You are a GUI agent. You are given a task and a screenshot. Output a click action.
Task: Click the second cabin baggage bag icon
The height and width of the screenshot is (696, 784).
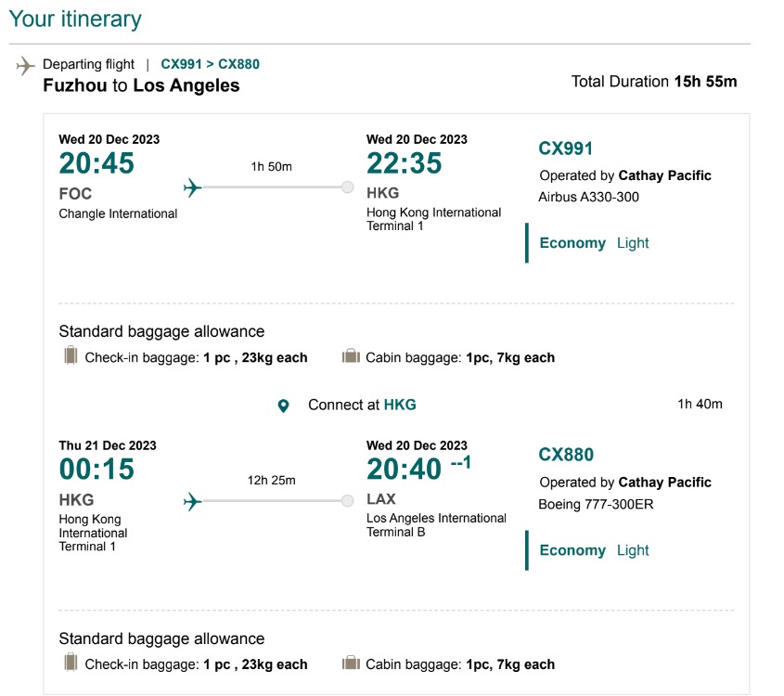[351, 663]
